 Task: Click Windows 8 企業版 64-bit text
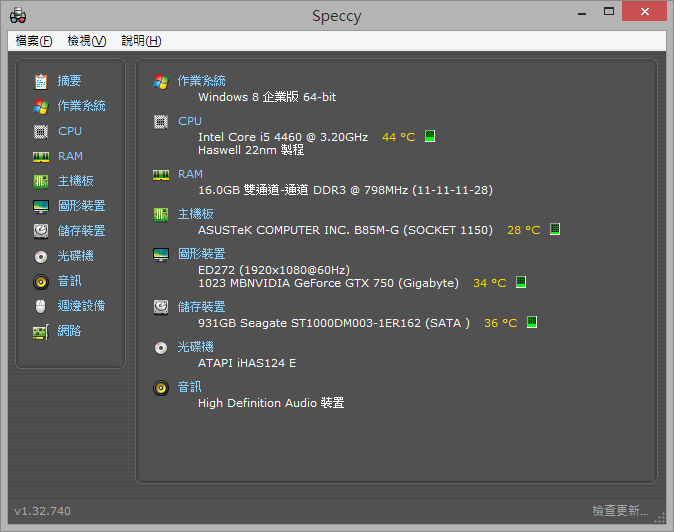pos(267,97)
